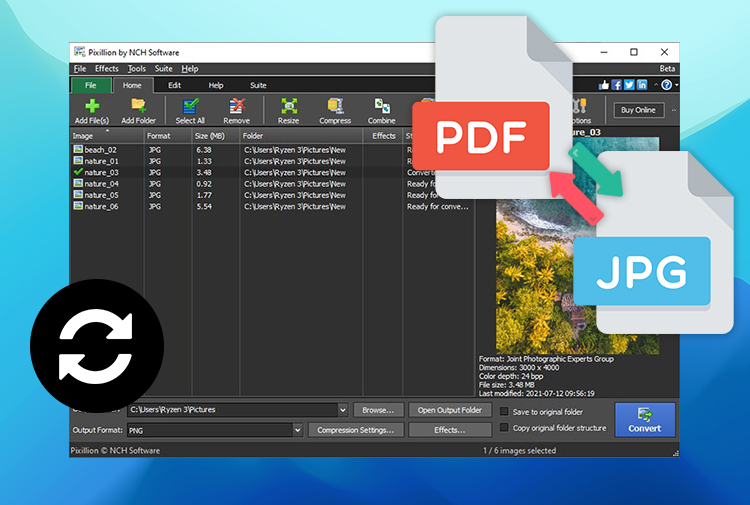Screen dimensions: 750x505
Task: Click the image icon beside nature_01
Action: click(x=78, y=161)
